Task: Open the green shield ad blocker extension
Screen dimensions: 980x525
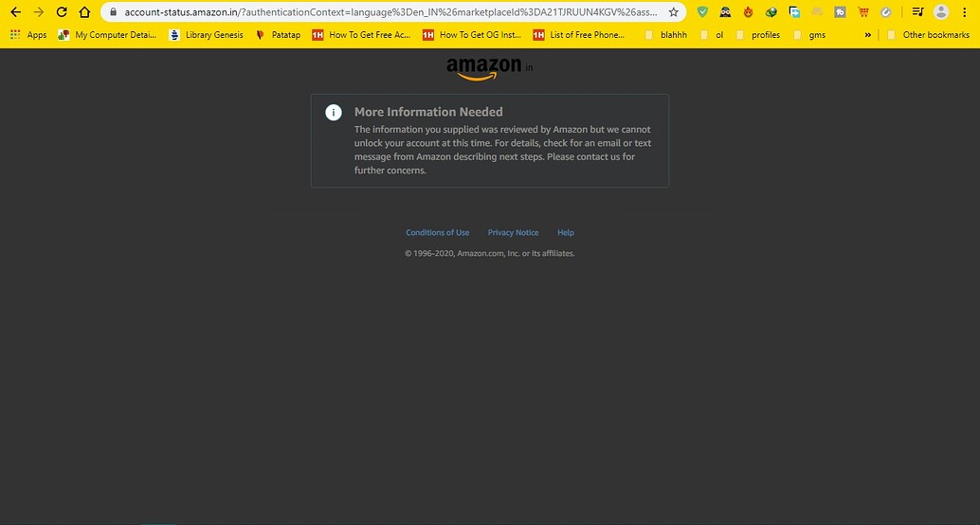Action: click(702, 12)
